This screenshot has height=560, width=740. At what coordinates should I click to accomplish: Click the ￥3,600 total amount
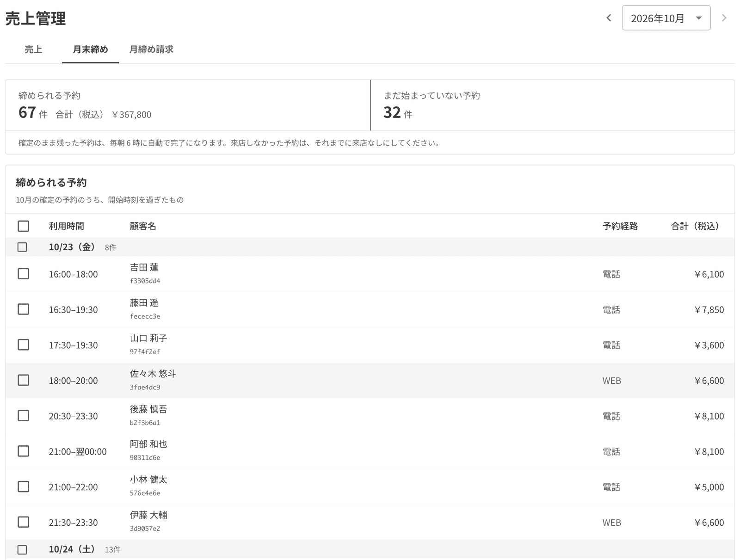point(709,345)
